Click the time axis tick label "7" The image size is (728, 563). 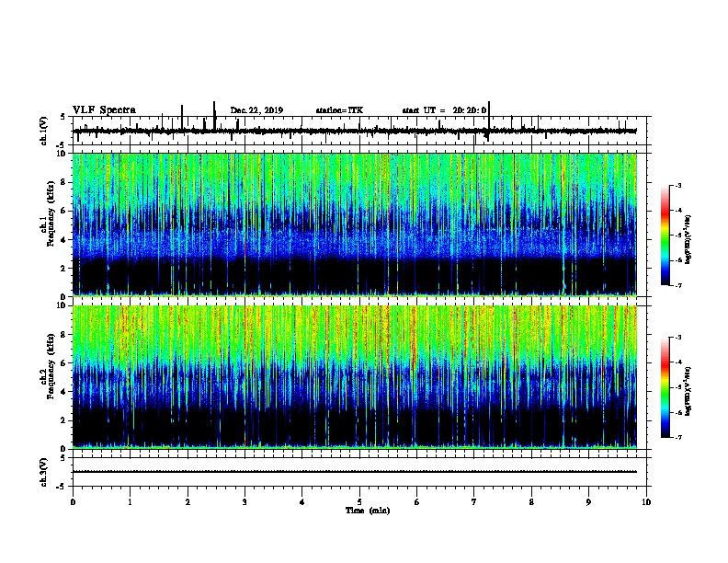[474, 502]
